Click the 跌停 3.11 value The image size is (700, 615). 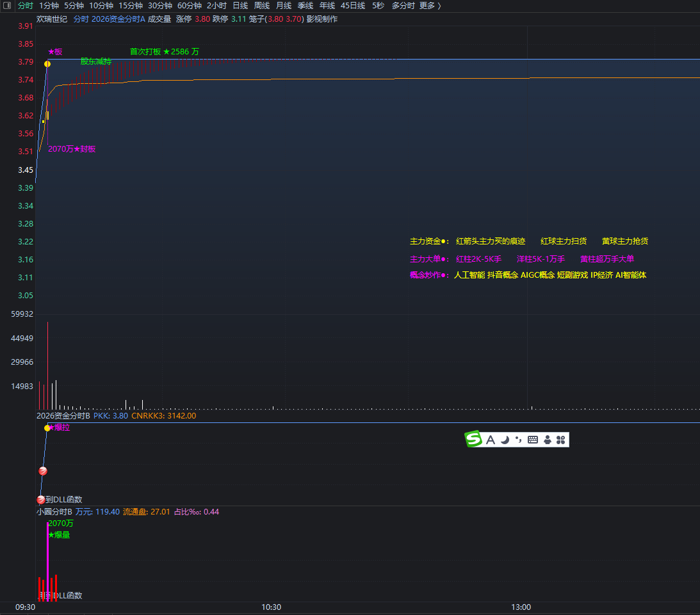[x=229, y=19]
